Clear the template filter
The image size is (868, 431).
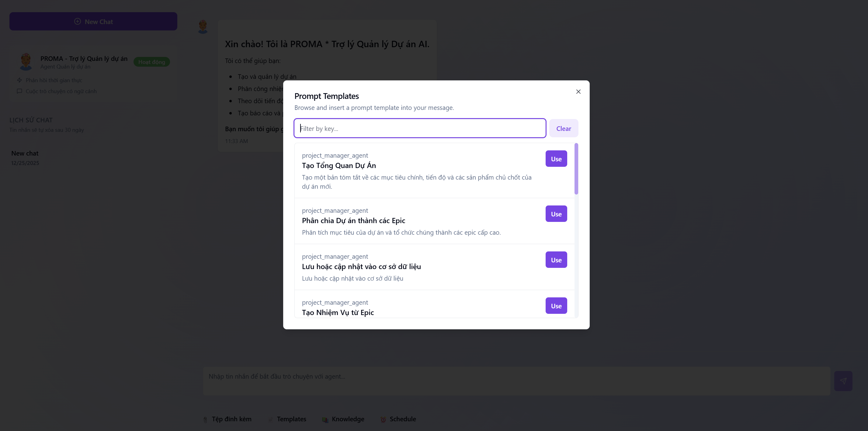pyautogui.click(x=563, y=128)
